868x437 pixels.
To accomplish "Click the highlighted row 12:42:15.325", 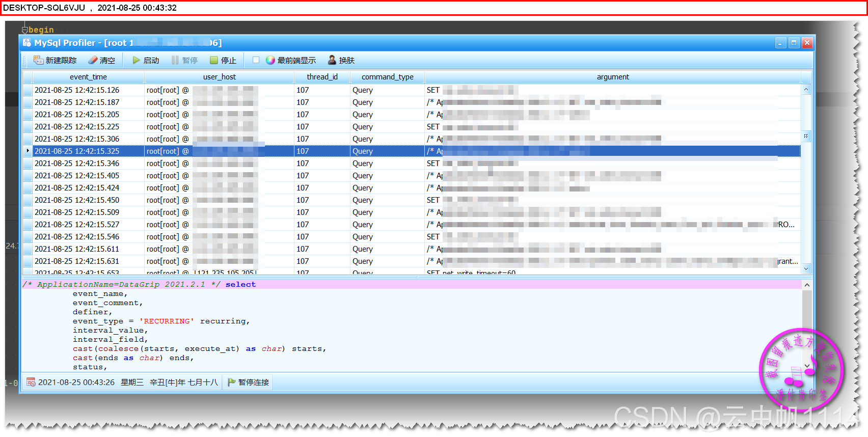I will pyautogui.click(x=412, y=151).
